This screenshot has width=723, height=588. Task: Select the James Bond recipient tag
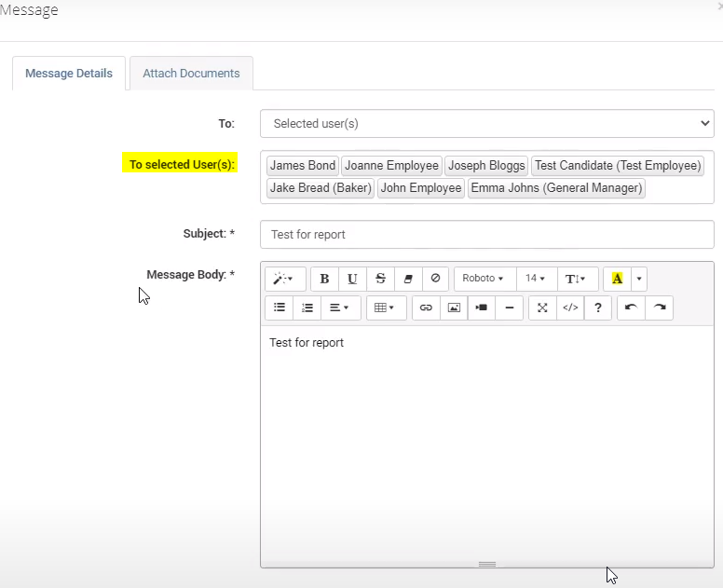click(x=303, y=166)
